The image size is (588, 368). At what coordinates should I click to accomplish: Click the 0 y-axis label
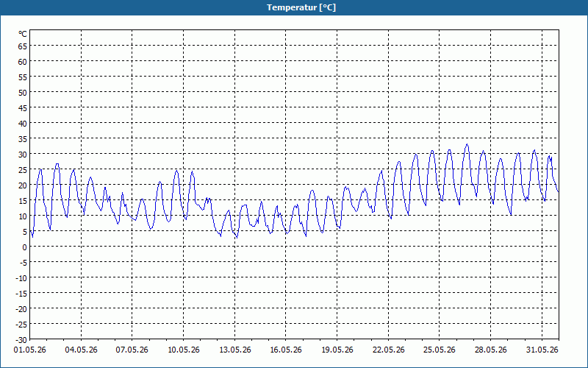point(25,247)
